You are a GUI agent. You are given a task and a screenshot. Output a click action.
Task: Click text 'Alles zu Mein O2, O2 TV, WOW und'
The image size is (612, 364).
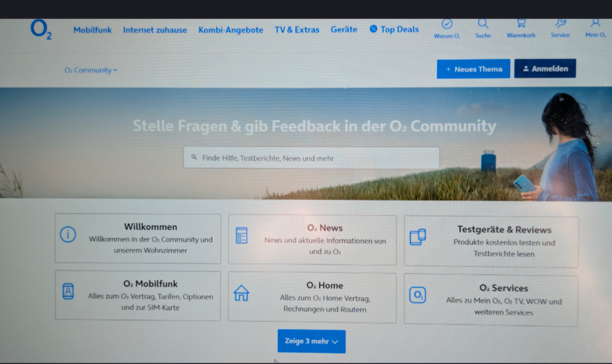point(504,301)
